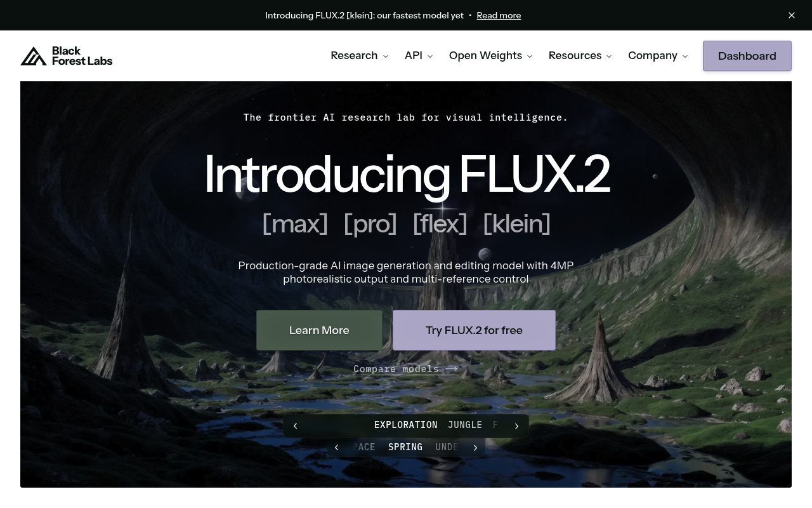Select the JUNGLE theme option
Screen dimensions: 812x508
pyautogui.click(x=465, y=425)
